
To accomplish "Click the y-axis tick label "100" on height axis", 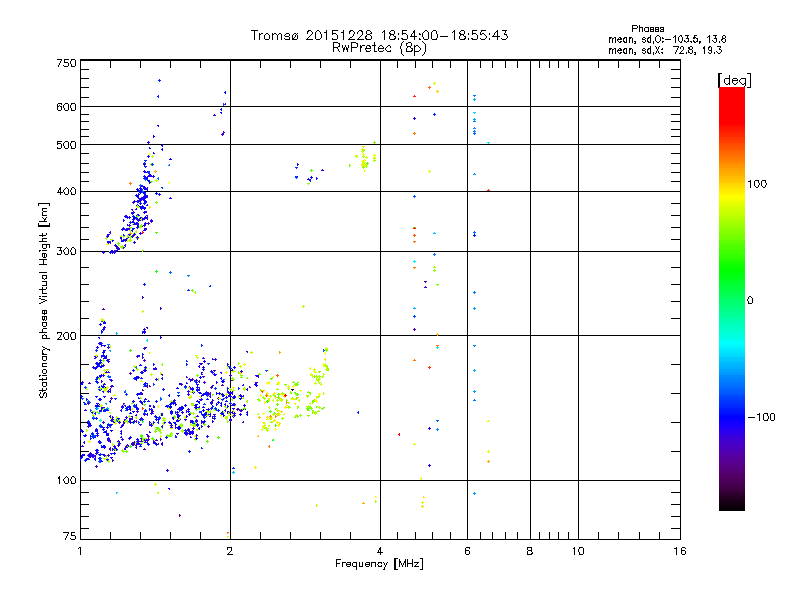I will (x=66, y=481).
